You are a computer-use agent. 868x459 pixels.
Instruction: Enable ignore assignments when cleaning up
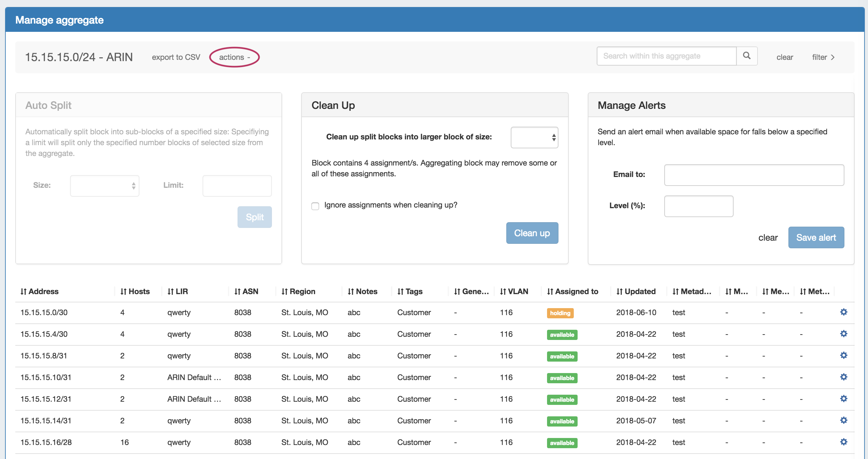(315, 206)
